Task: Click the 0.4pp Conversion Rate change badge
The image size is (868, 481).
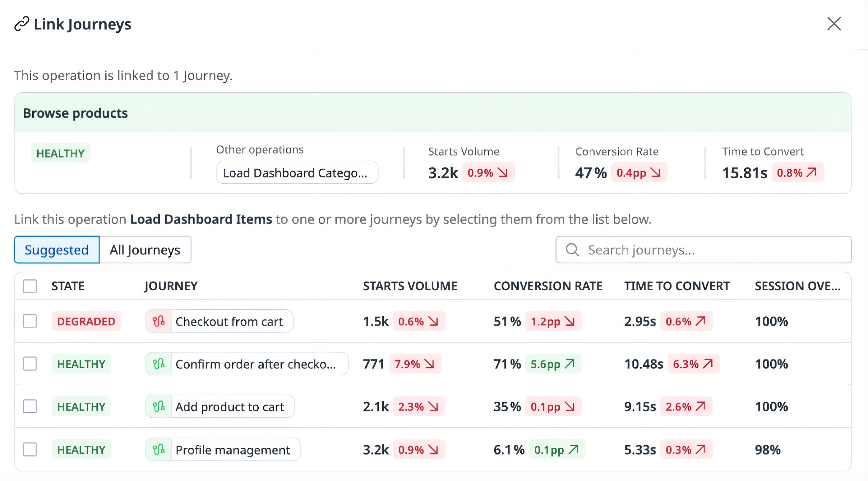Action: (x=639, y=172)
